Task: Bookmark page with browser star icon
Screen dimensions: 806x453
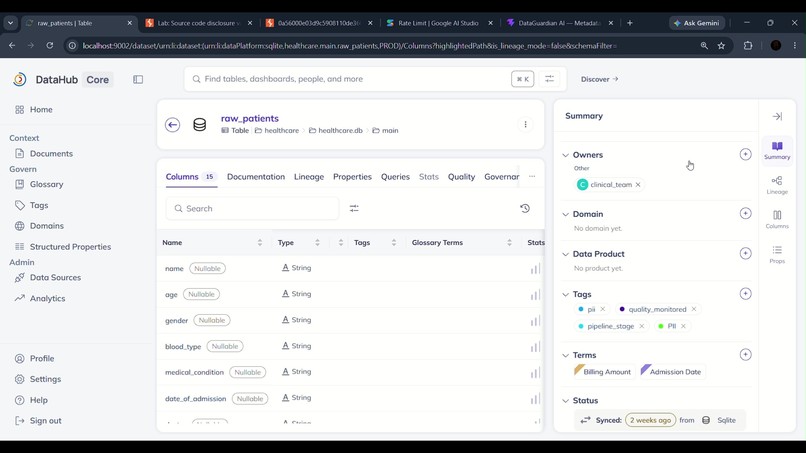Action: point(721,46)
